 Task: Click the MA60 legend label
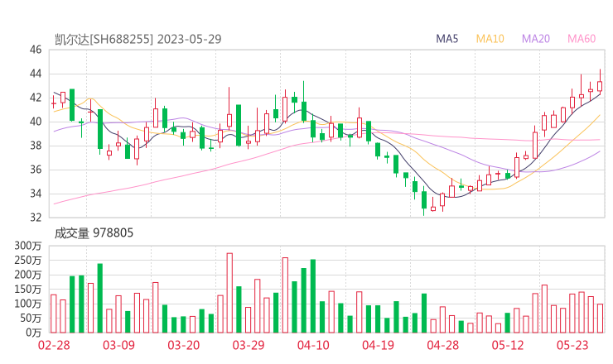pos(582,39)
